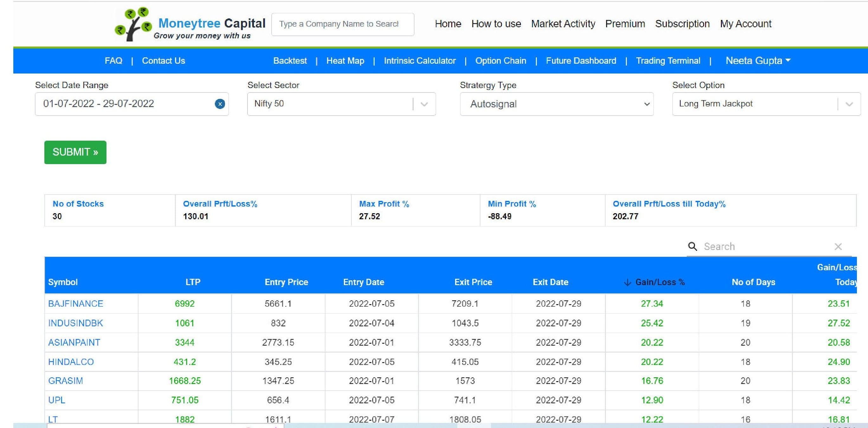Viewport: 868px width, 428px height.
Task: Click Max Profit % value 27.52
Action: pyautogui.click(x=369, y=216)
